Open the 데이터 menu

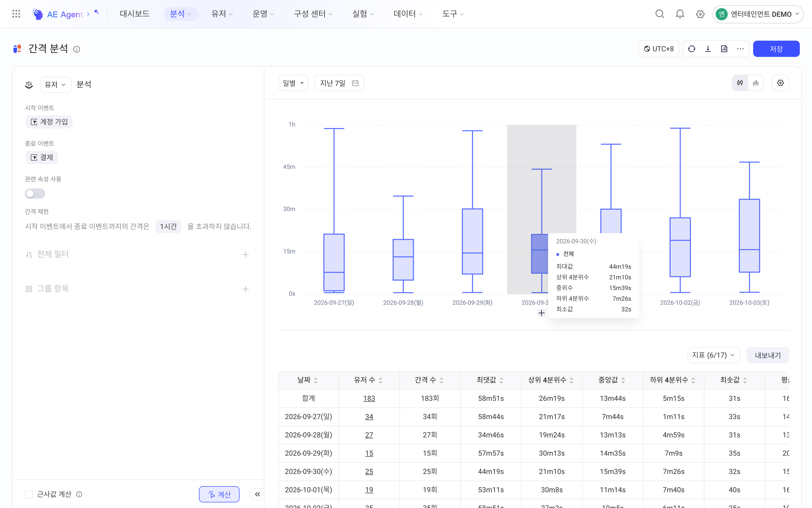point(408,14)
